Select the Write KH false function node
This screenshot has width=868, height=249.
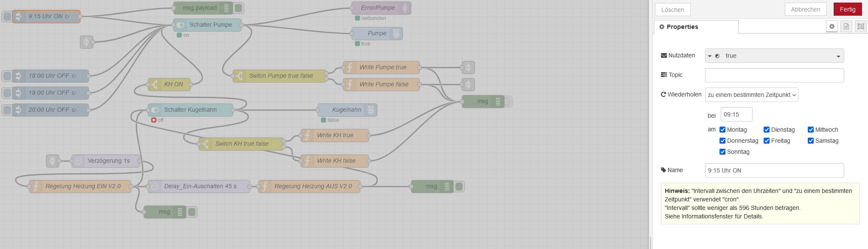tap(335, 161)
